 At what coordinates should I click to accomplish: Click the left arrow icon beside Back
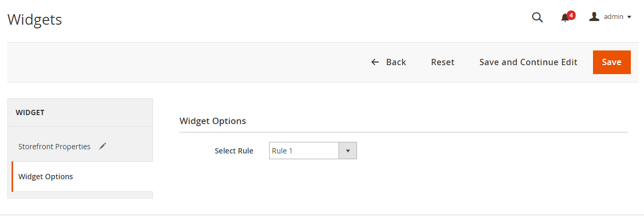click(x=375, y=62)
